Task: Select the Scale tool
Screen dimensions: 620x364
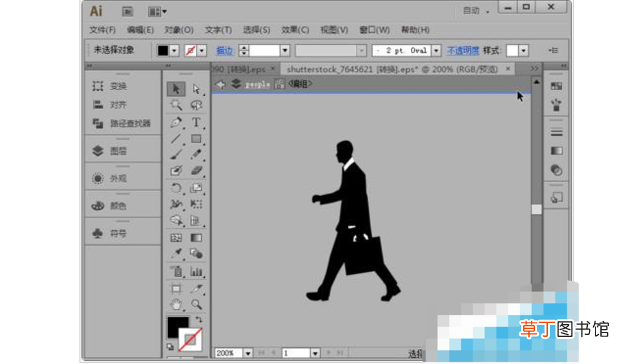Action: tap(196, 188)
